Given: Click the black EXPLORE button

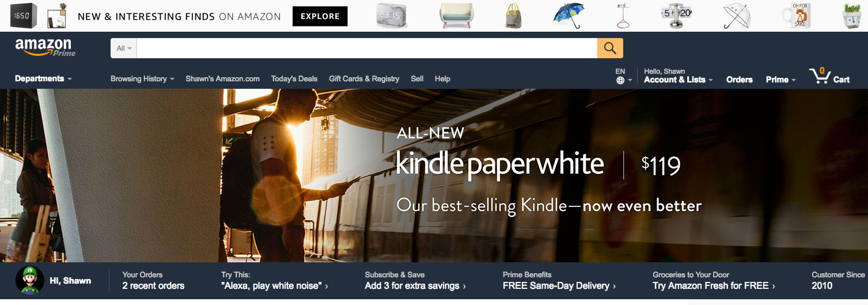Looking at the screenshot, I should click(320, 16).
